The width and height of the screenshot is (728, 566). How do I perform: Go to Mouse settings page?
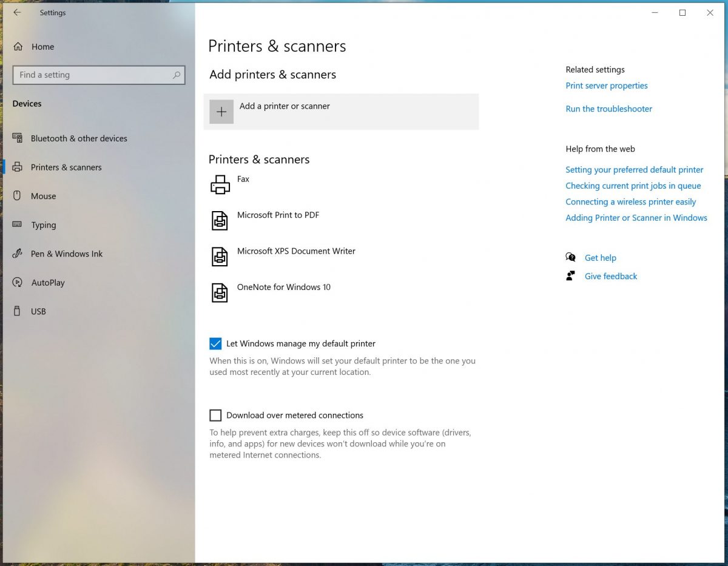[43, 196]
